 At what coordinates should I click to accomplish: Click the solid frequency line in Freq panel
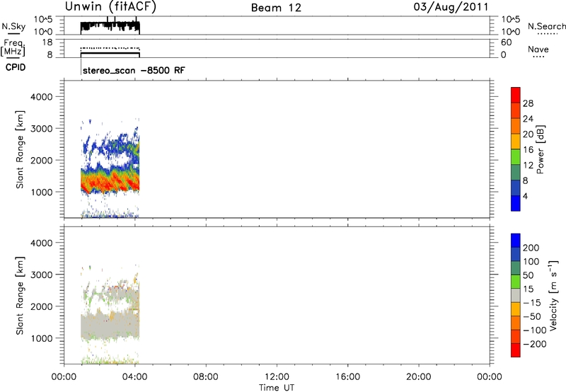pyautogui.click(x=110, y=53)
